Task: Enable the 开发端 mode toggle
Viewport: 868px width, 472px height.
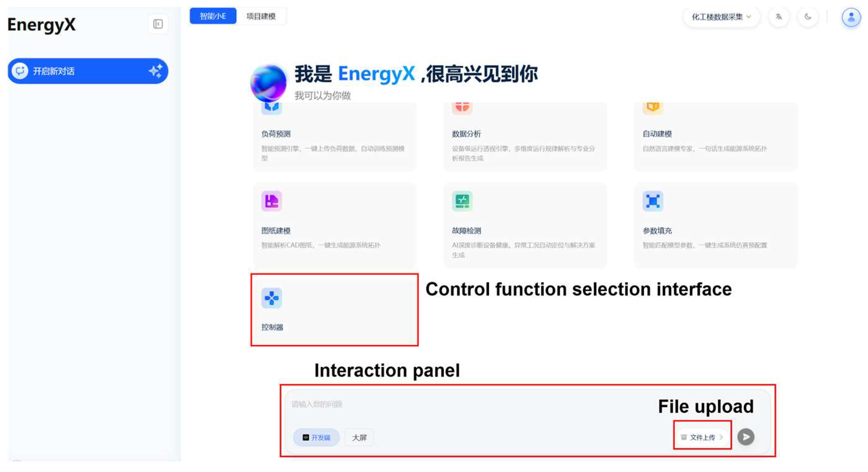Action: 317,437
